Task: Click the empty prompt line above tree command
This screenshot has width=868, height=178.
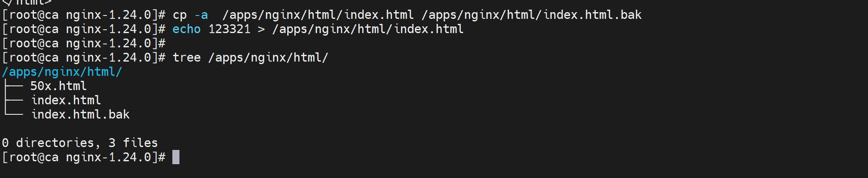Action: (x=84, y=43)
